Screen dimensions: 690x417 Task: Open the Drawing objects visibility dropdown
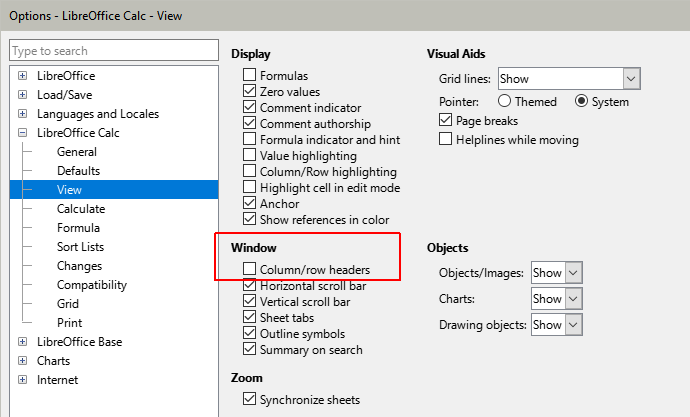coord(573,324)
